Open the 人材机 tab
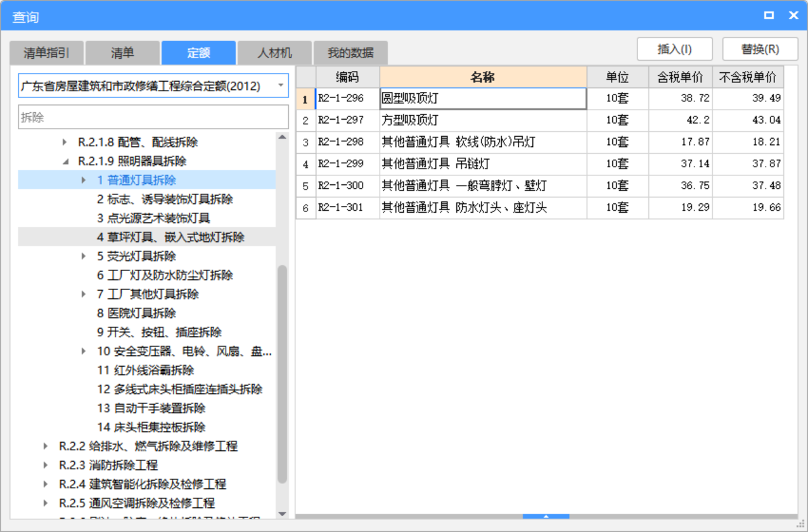This screenshot has width=808, height=532. 274,53
